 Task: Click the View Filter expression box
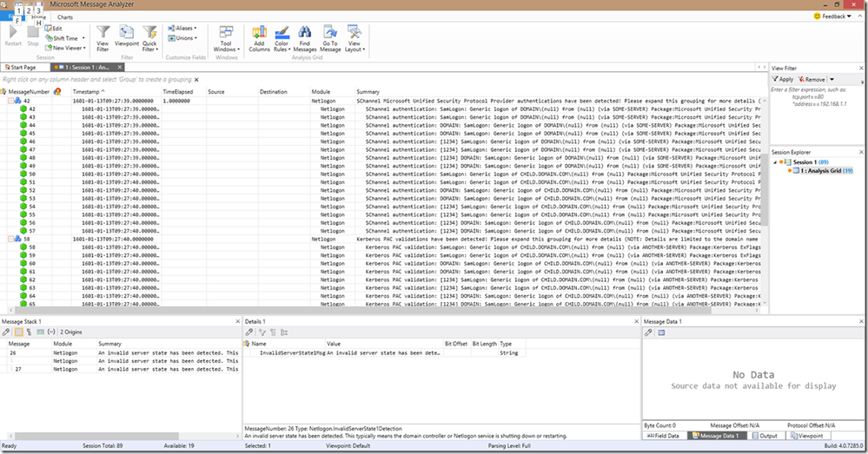coord(815,114)
